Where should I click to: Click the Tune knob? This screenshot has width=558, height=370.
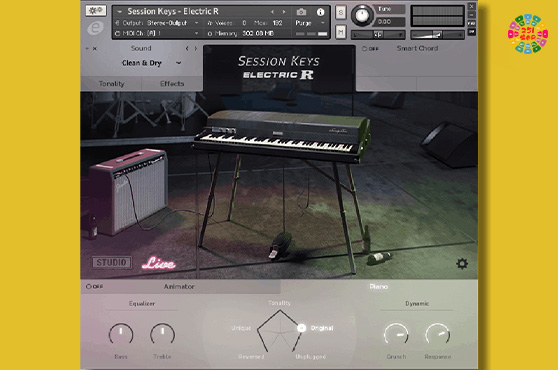tap(362, 16)
